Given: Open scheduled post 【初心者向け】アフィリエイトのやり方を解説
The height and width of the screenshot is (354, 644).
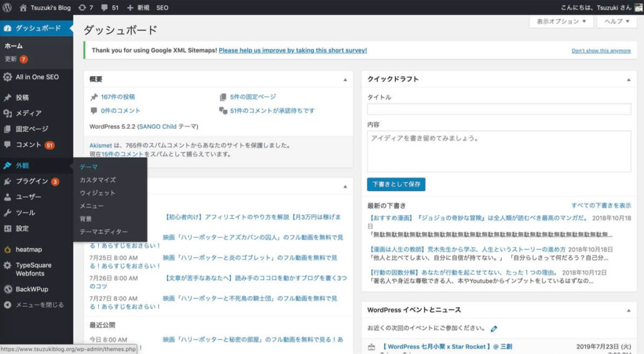Looking at the screenshot, I should (x=253, y=217).
